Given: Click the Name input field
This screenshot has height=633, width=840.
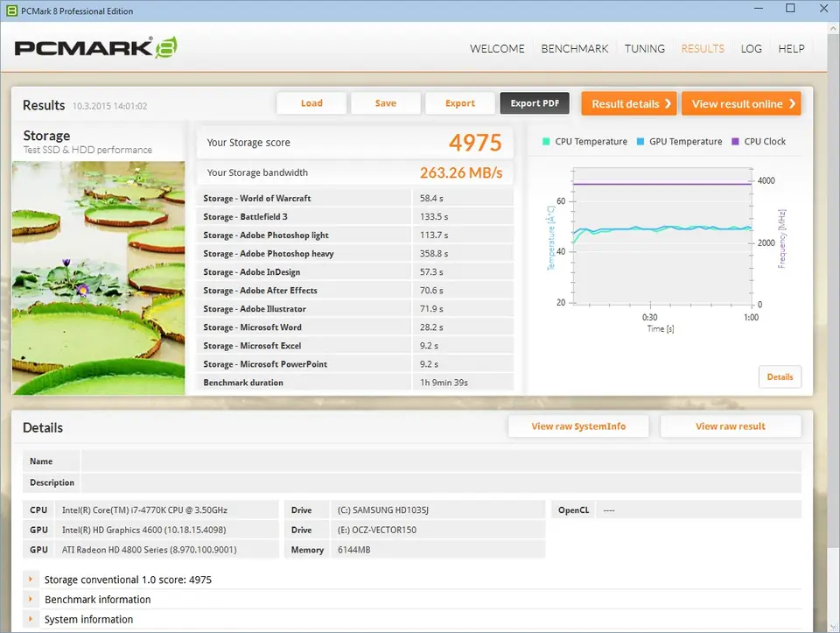Looking at the screenshot, I should (440, 461).
